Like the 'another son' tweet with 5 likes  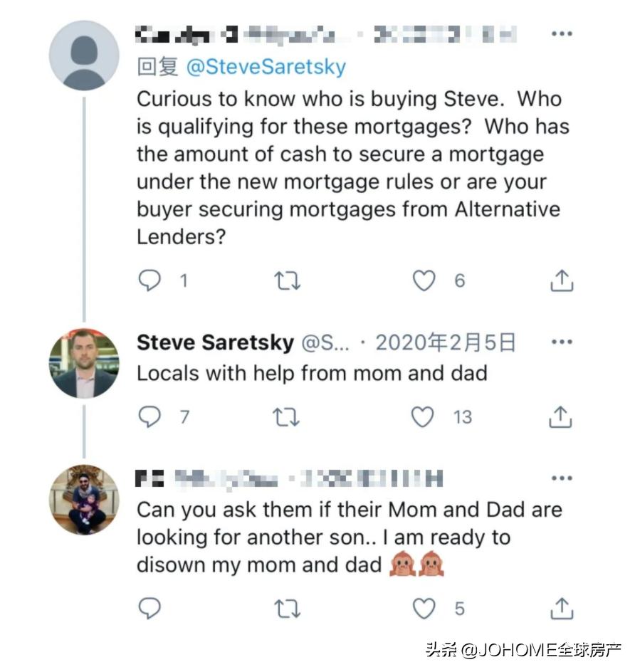click(424, 609)
